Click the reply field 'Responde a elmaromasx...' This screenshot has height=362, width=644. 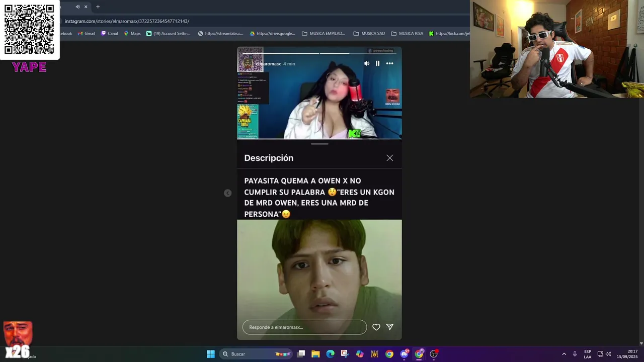pyautogui.click(x=304, y=327)
